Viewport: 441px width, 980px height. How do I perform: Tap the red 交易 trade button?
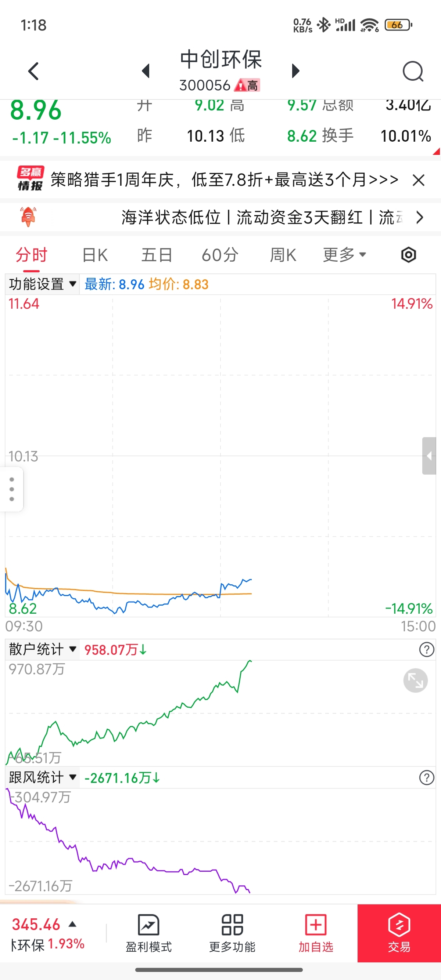pyautogui.click(x=399, y=933)
